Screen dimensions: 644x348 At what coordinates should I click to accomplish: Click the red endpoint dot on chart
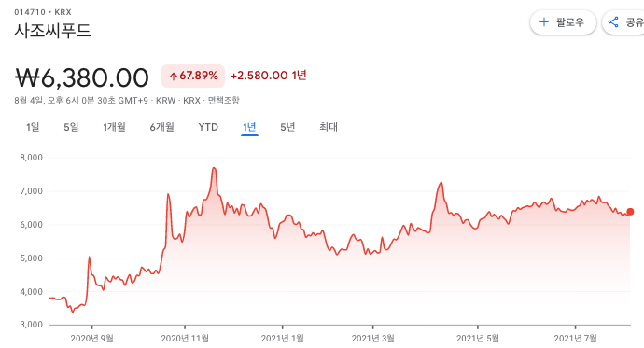630,212
